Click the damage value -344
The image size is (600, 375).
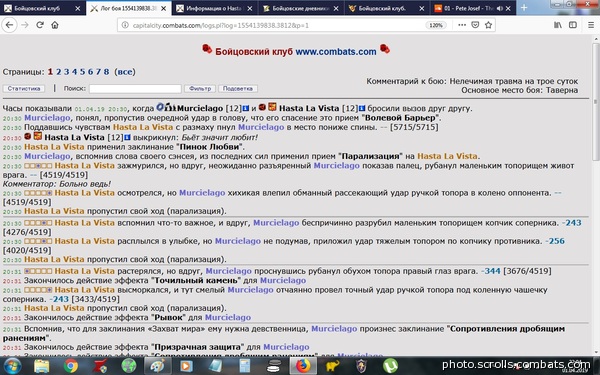click(491, 271)
